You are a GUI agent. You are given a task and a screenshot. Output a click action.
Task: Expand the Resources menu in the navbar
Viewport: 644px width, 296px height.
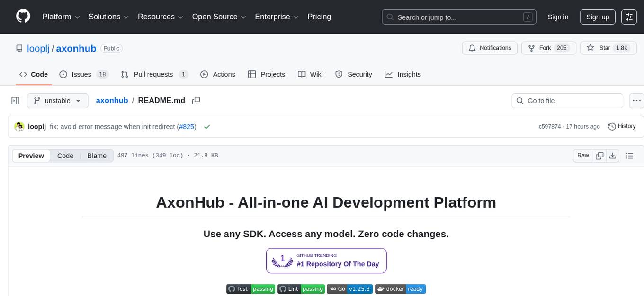pos(160,17)
